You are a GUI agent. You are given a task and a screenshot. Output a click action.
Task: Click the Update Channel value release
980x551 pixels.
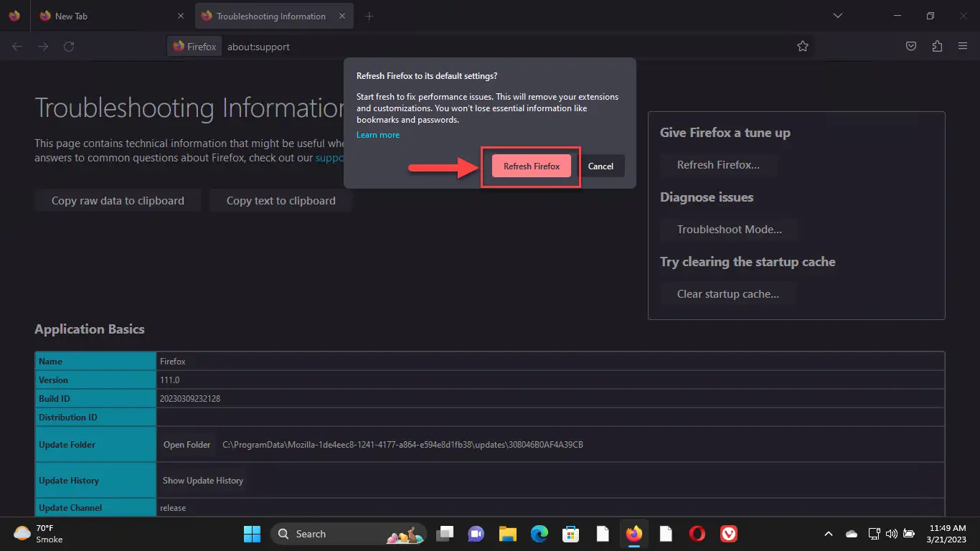[173, 508]
